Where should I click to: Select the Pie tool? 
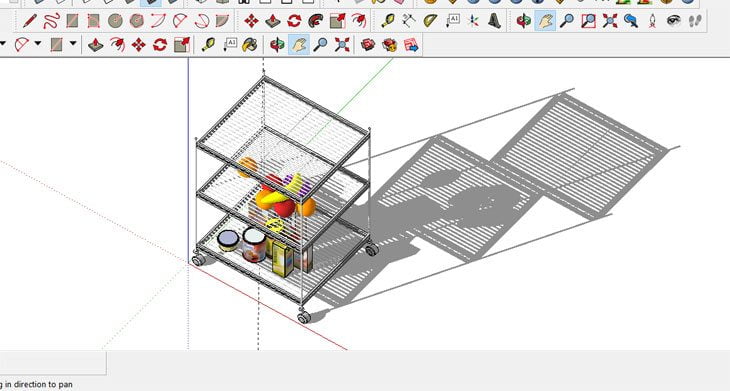223,21
